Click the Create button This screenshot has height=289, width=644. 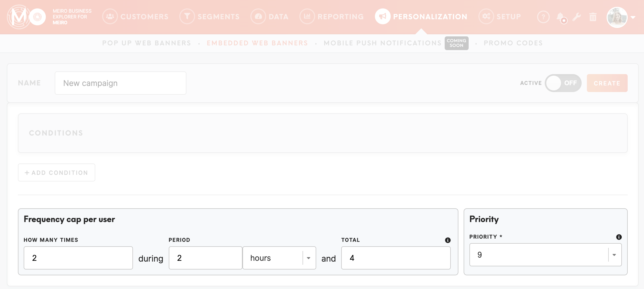[x=607, y=83]
